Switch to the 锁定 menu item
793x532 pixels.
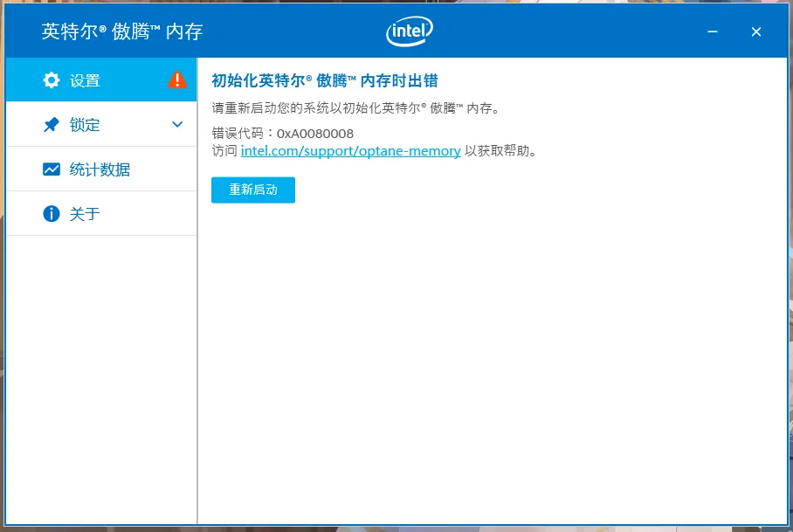click(x=86, y=125)
